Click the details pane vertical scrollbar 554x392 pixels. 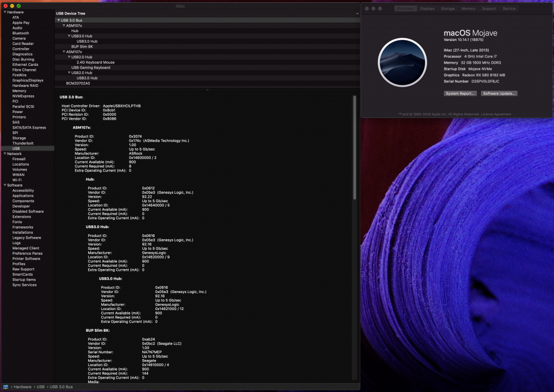point(355,148)
